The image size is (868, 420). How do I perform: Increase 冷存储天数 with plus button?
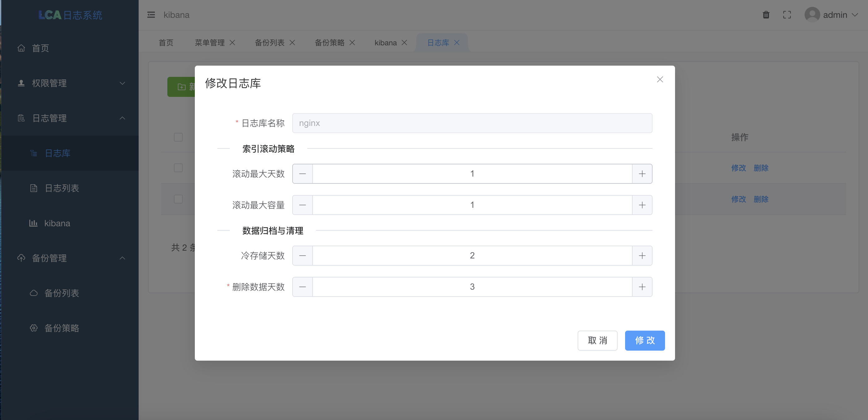click(x=642, y=256)
